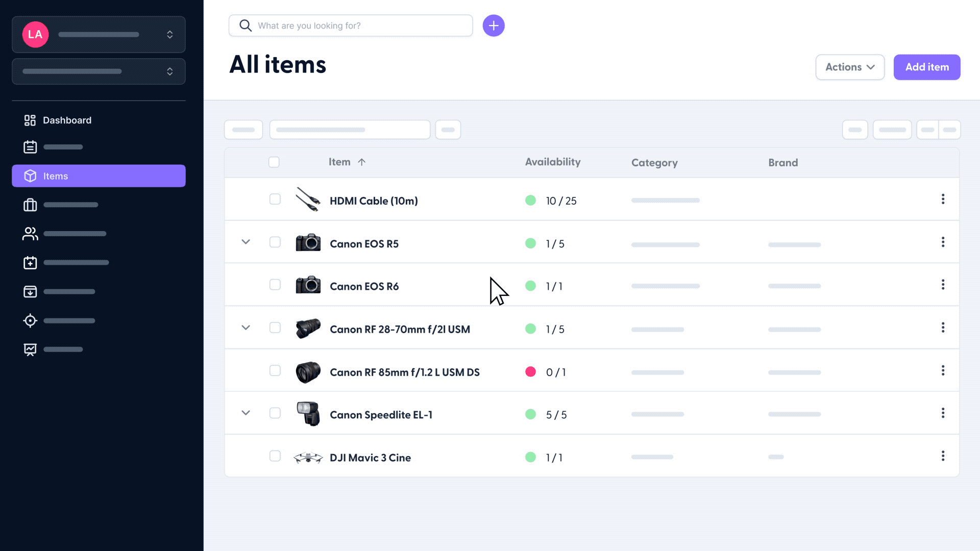Screen dimensions: 980x551
Task: Open the people contacts sidebar icon
Action: pyautogui.click(x=30, y=234)
